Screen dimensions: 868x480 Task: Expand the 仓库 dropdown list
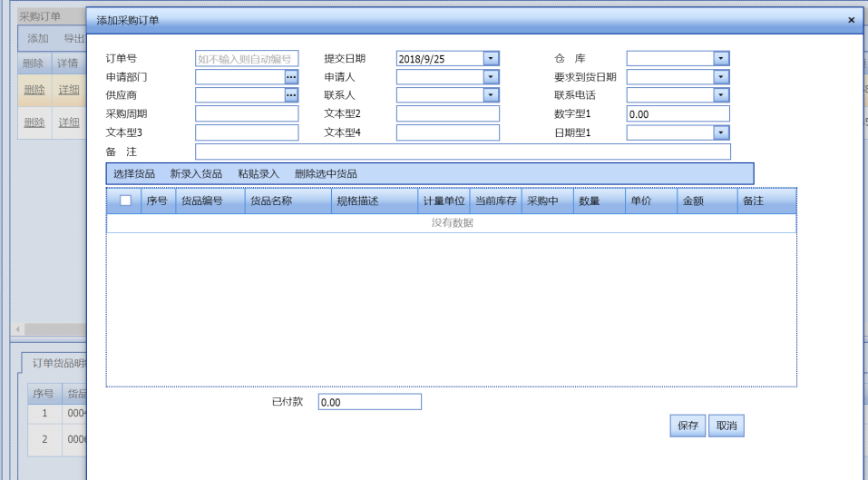(721, 59)
